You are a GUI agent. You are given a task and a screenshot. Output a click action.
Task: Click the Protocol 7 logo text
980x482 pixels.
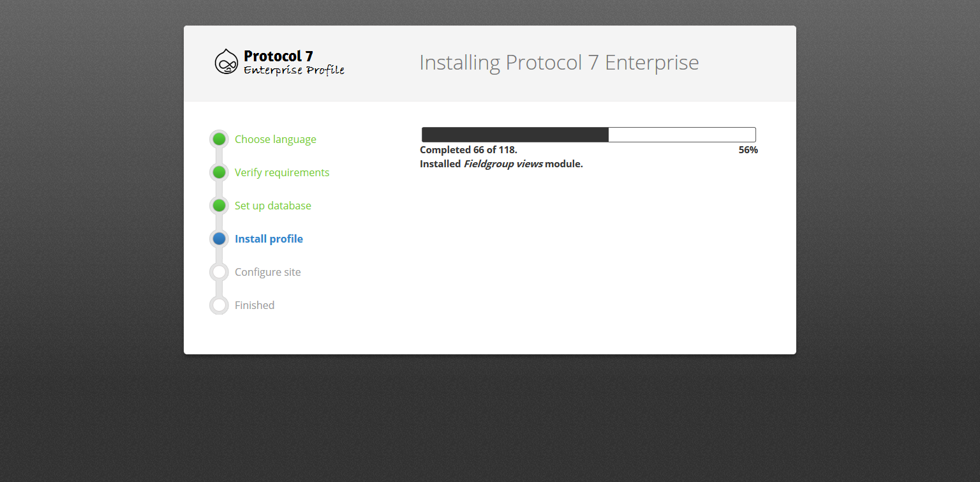point(278,56)
